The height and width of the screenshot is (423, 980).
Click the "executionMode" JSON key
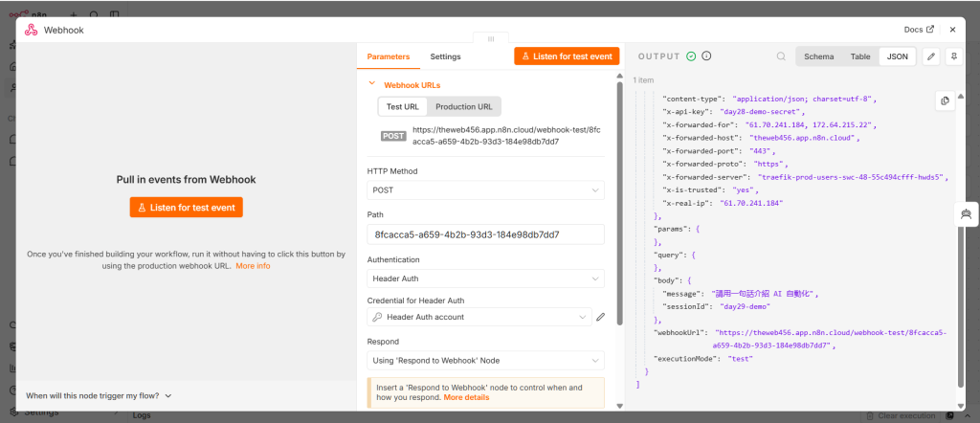click(x=685, y=359)
